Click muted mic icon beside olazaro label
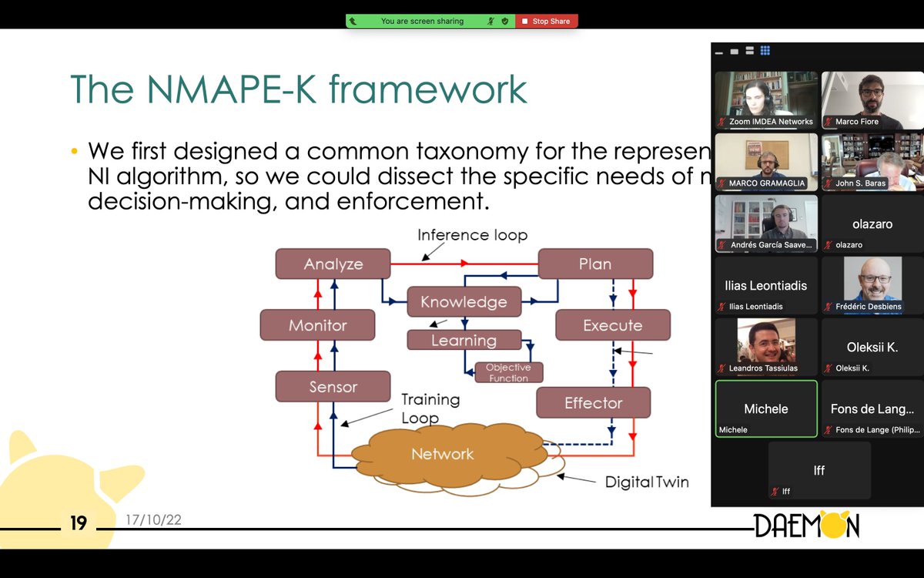The image size is (924, 578). point(829,245)
